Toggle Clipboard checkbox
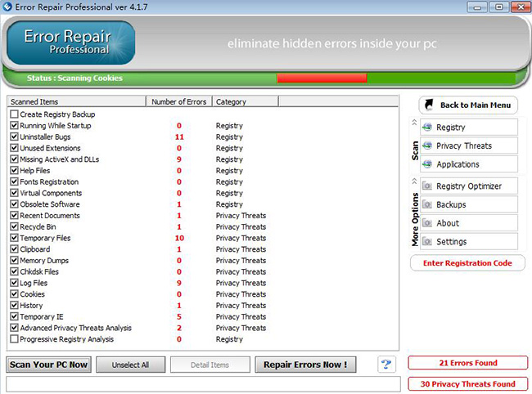The height and width of the screenshot is (394, 532). (14, 249)
